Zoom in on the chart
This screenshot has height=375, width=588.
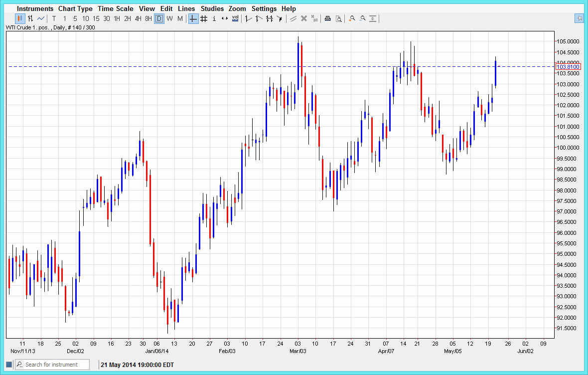(352, 18)
